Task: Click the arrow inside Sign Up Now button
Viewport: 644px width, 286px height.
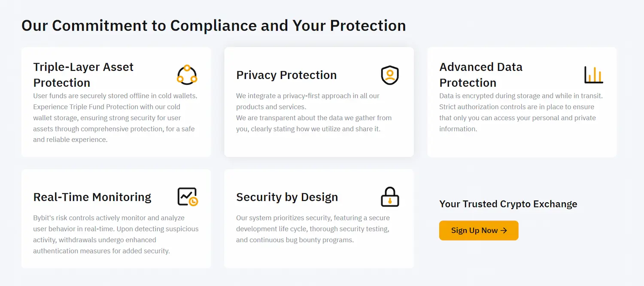Action: coord(504,231)
